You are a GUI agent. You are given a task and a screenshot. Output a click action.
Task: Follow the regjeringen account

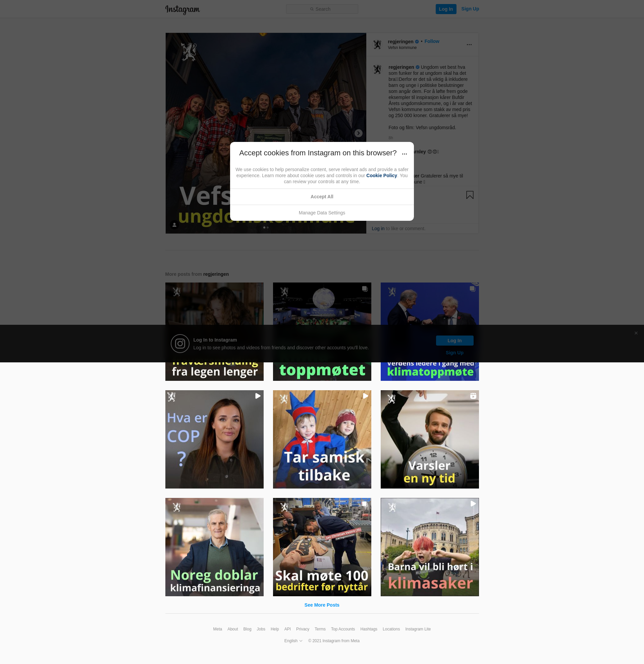click(432, 41)
